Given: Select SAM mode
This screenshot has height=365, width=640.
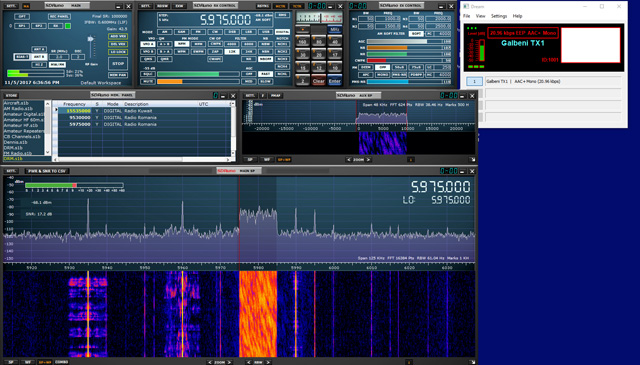Looking at the screenshot, I should 181,32.
